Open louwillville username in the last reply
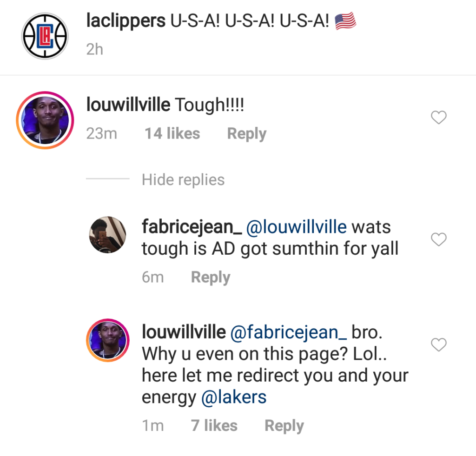The height and width of the screenshot is (456, 476). click(x=184, y=331)
